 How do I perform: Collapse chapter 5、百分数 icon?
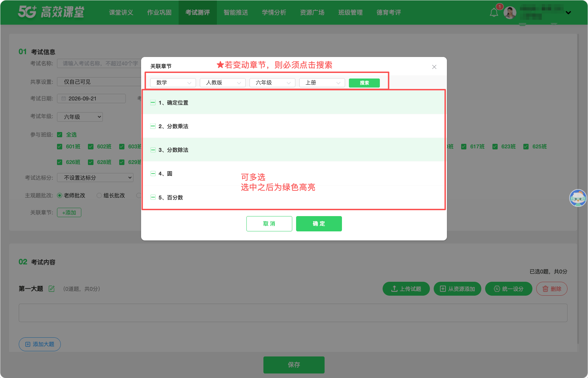click(x=153, y=197)
